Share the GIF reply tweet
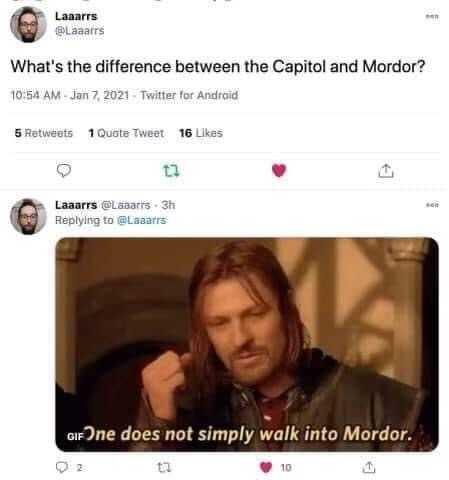449x480 pixels. [369, 467]
